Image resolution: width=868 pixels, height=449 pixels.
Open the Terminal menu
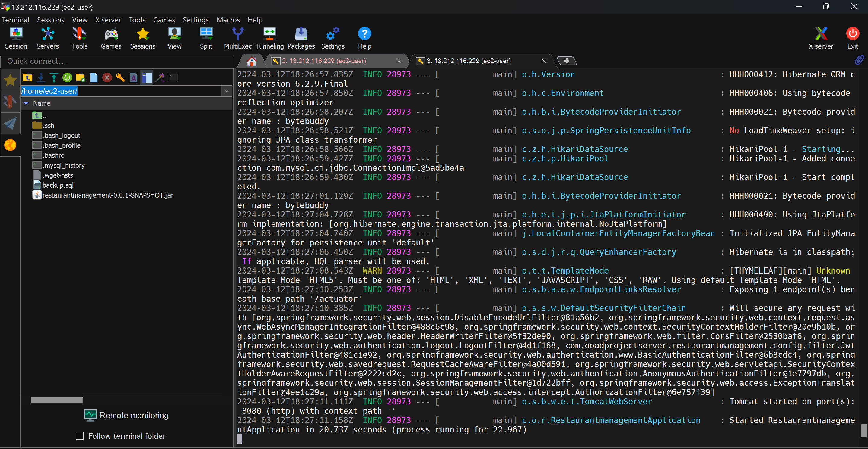point(15,20)
